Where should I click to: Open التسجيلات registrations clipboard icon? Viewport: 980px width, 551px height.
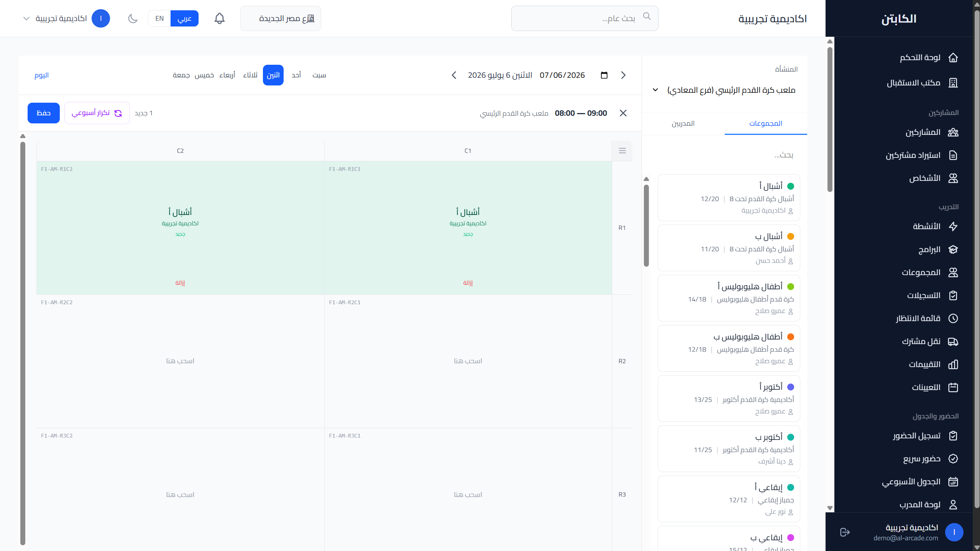point(953,295)
